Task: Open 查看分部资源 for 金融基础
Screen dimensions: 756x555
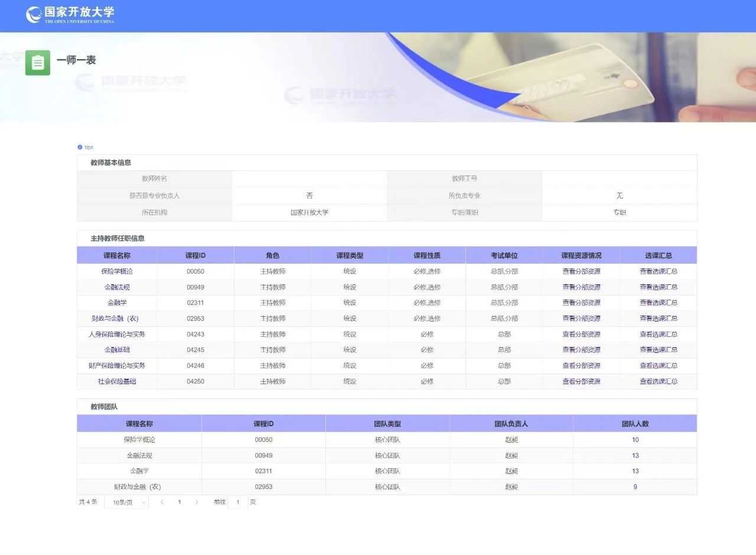Action: click(581, 350)
